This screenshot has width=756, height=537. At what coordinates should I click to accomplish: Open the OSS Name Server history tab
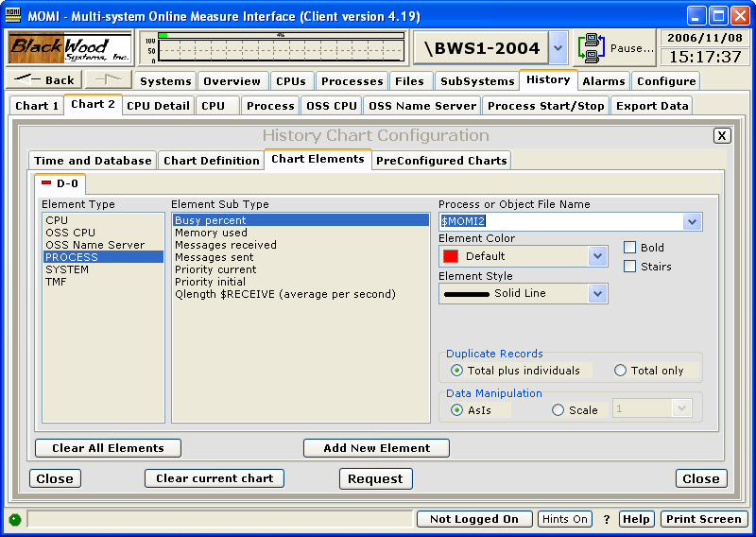point(422,106)
